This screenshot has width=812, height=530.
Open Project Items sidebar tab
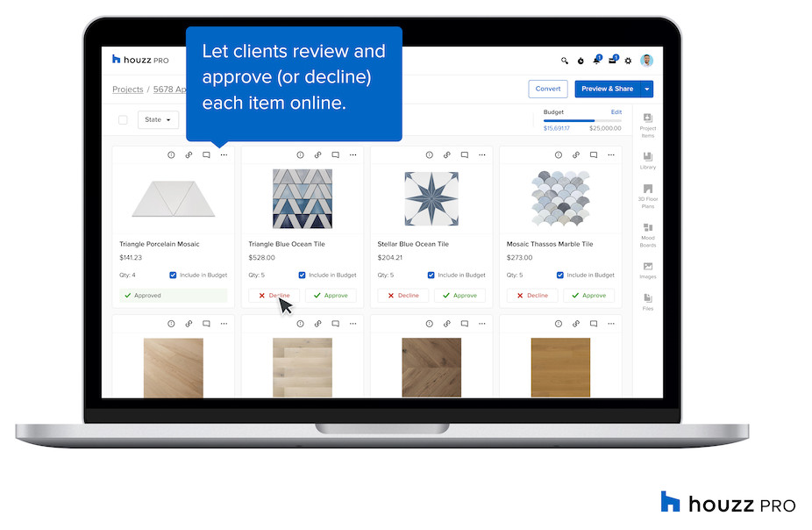coord(648,125)
